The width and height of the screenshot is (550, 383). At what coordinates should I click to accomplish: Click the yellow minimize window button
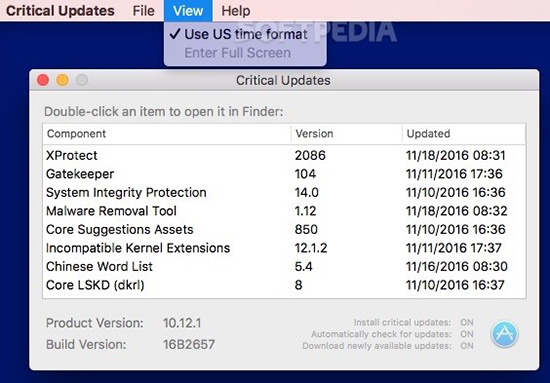click(x=62, y=80)
